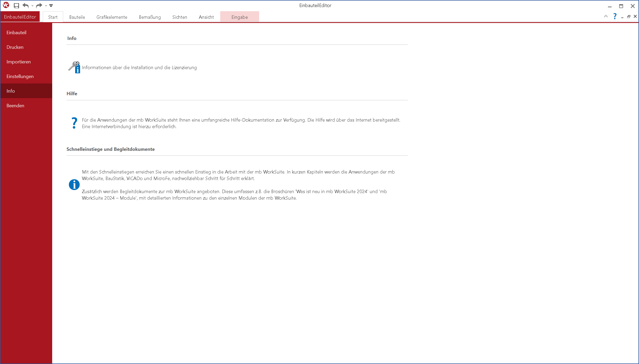Restore the inner document window
The image size is (639, 364).
click(x=629, y=17)
